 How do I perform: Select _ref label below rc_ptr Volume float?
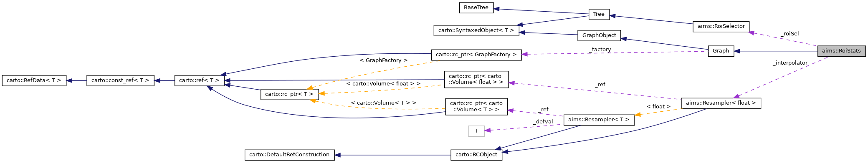click(600, 85)
